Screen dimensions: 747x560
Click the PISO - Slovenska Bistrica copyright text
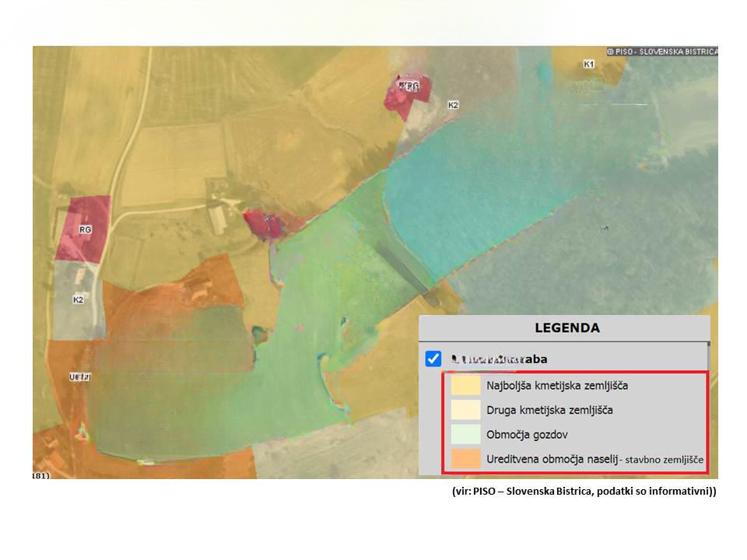(x=661, y=51)
